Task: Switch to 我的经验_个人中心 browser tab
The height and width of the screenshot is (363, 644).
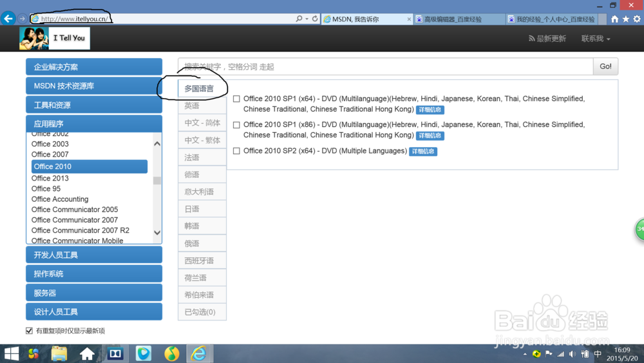Action: click(x=552, y=19)
